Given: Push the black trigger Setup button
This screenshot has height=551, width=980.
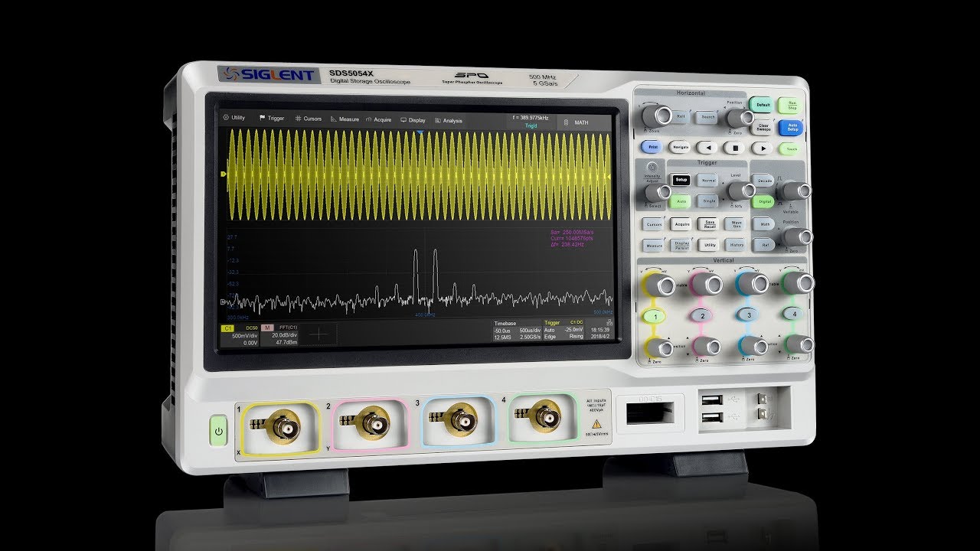Looking at the screenshot, I should click(681, 180).
